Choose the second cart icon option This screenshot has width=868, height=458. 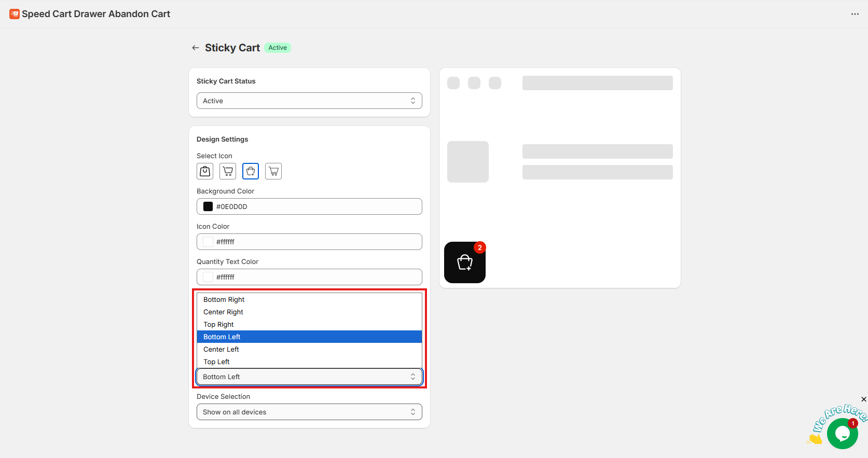tap(228, 171)
